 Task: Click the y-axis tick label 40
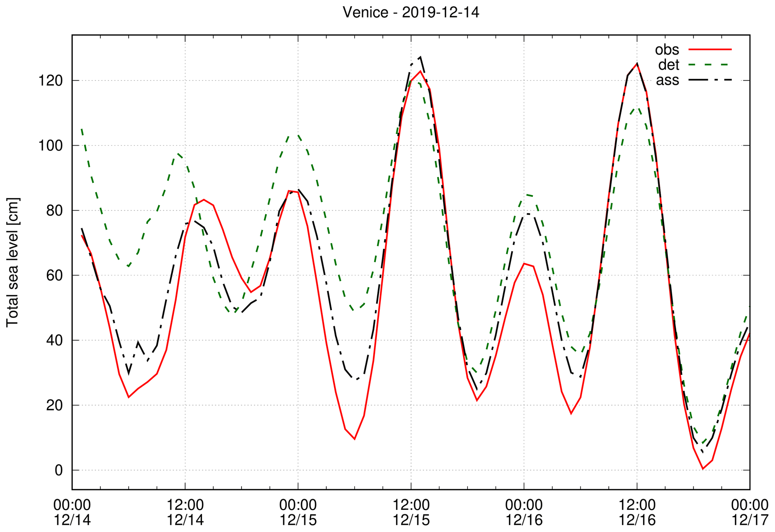tap(54, 340)
